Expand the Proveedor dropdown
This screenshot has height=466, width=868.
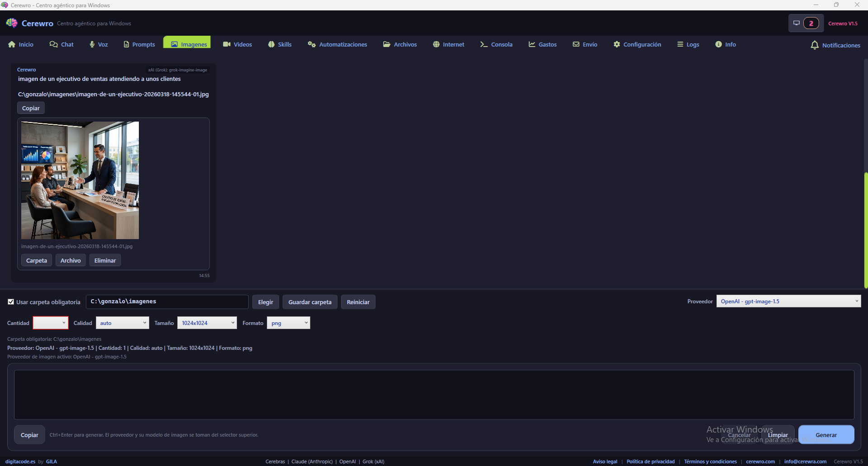[x=788, y=301]
